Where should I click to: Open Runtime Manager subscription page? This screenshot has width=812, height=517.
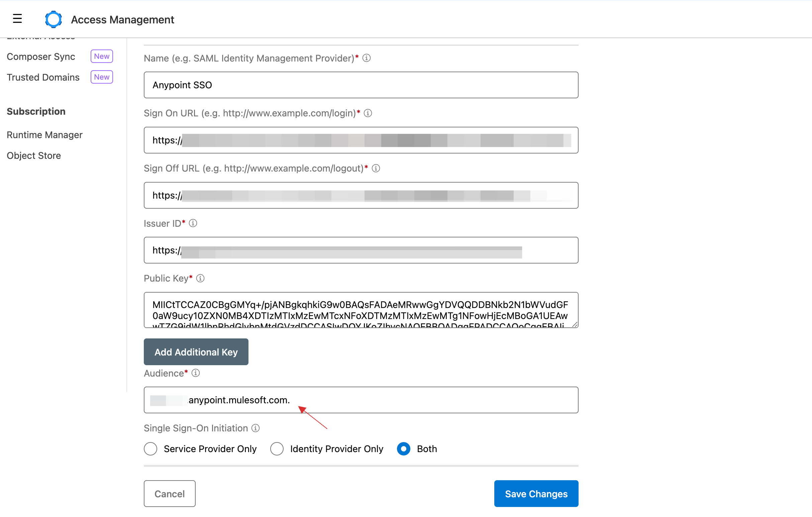44,135
